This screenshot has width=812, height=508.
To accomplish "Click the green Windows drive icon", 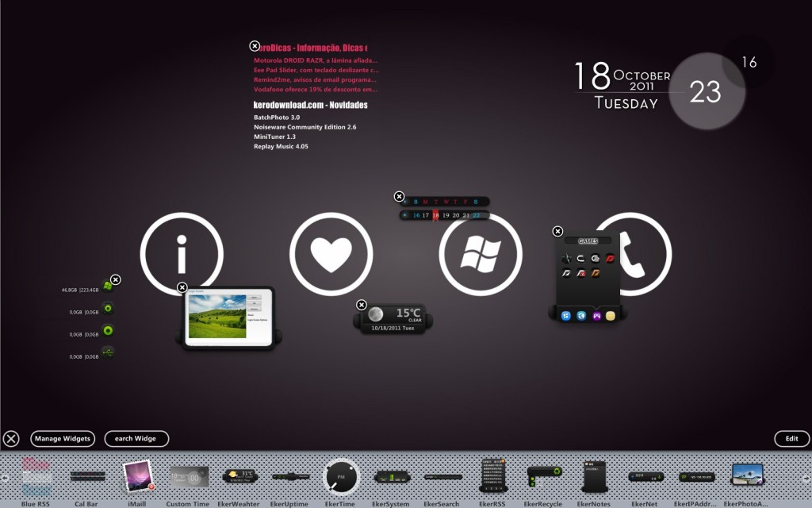I will [x=107, y=286].
